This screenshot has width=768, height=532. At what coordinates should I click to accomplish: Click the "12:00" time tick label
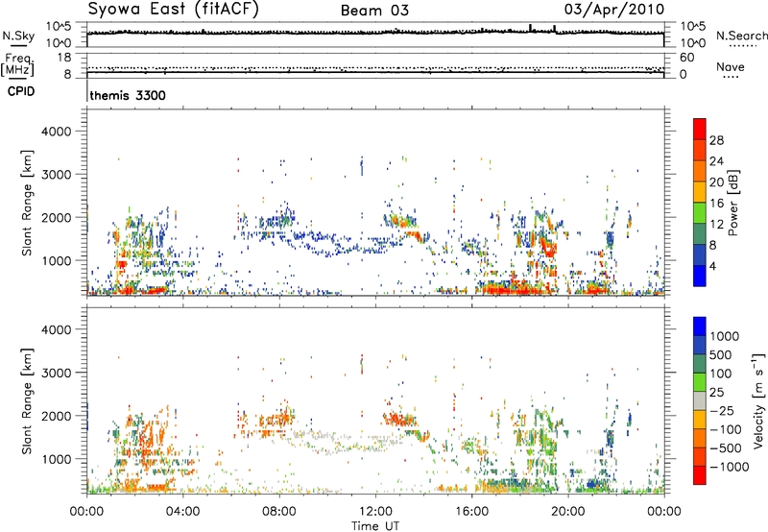375,512
